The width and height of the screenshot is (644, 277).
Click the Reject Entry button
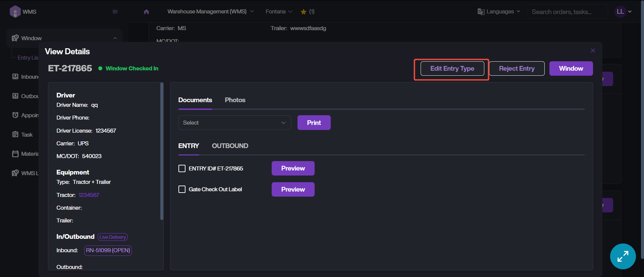click(517, 69)
